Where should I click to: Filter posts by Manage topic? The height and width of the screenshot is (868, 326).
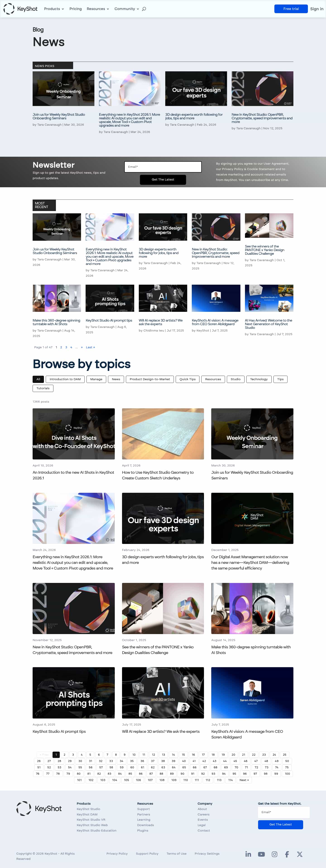(x=96, y=379)
